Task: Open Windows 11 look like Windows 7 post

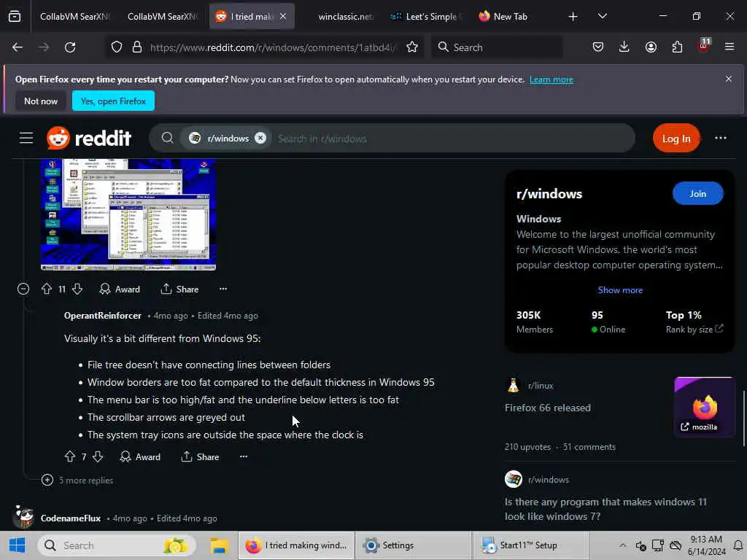Action: 605,509
